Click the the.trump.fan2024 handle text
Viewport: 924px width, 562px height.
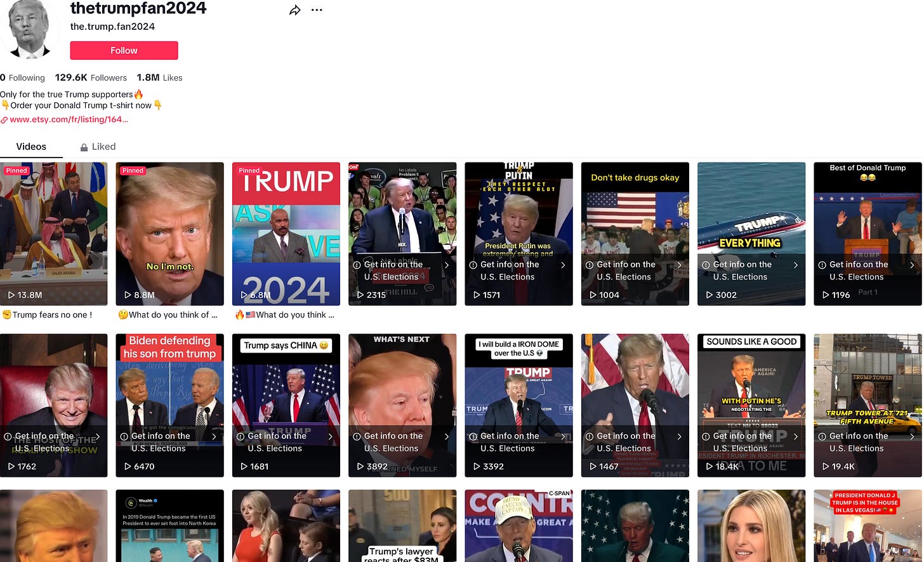[x=112, y=27]
